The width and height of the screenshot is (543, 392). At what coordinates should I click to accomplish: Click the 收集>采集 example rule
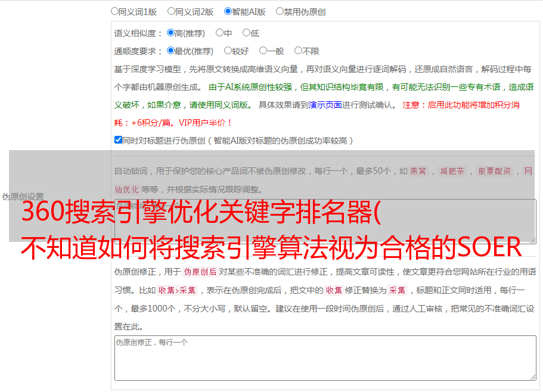click(177, 290)
